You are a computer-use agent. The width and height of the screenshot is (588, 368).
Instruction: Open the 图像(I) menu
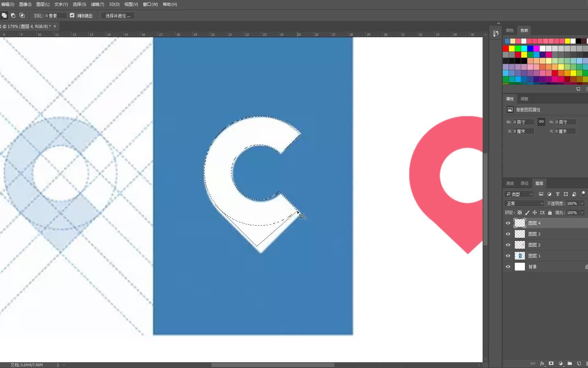coord(25,4)
